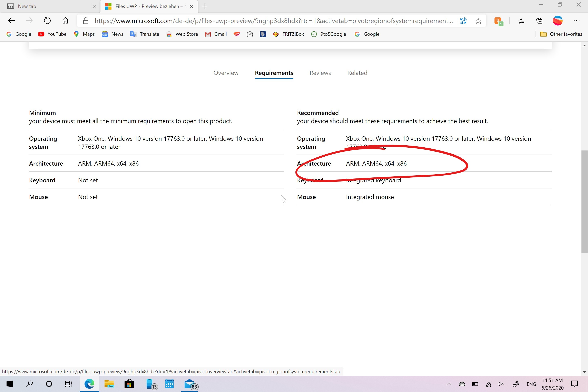Select the 'Integrated mouse' value text
Image resolution: width=588 pixels, height=392 pixels.
click(x=370, y=197)
